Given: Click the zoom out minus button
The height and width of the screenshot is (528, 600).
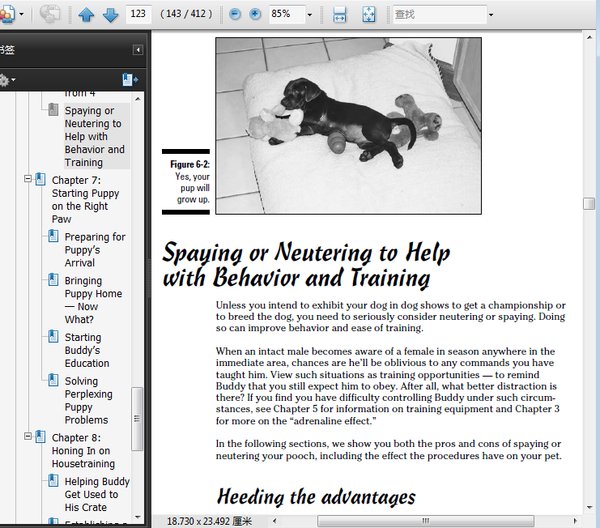Looking at the screenshot, I should click(235, 15).
